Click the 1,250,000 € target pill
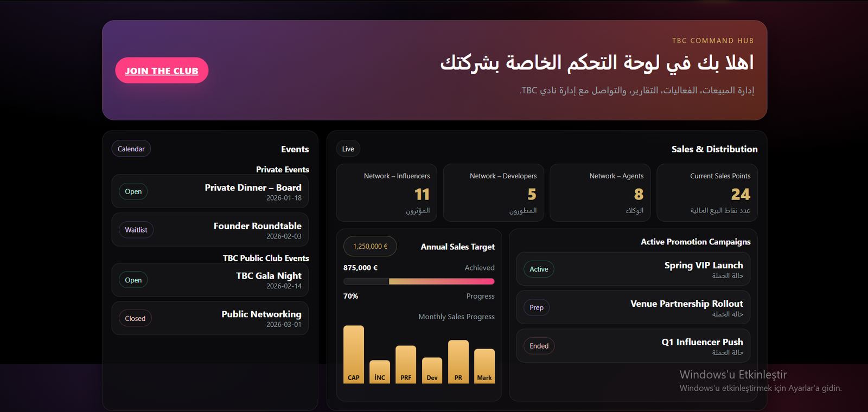 [x=370, y=246]
